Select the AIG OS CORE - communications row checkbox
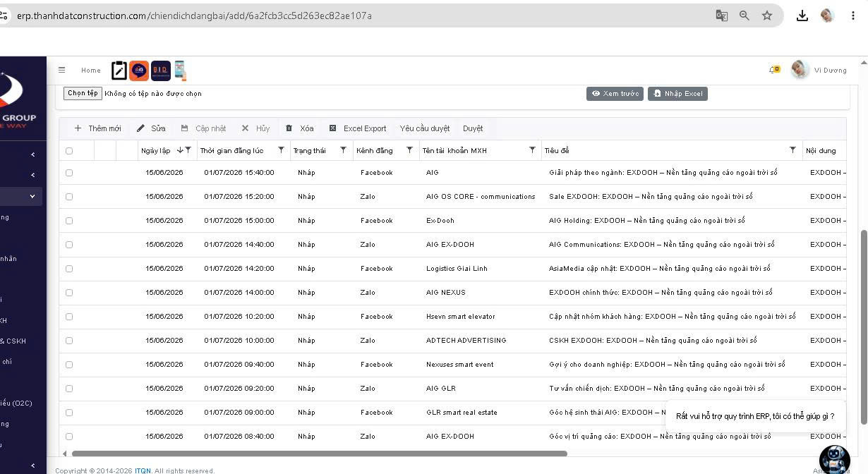Image resolution: width=868 pixels, height=474 pixels. [69, 197]
